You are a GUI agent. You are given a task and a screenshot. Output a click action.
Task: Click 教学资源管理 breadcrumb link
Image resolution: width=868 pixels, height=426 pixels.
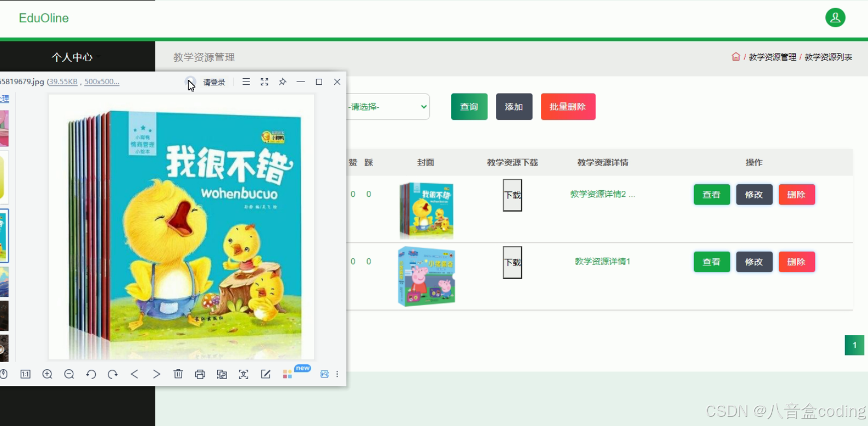click(x=772, y=57)
